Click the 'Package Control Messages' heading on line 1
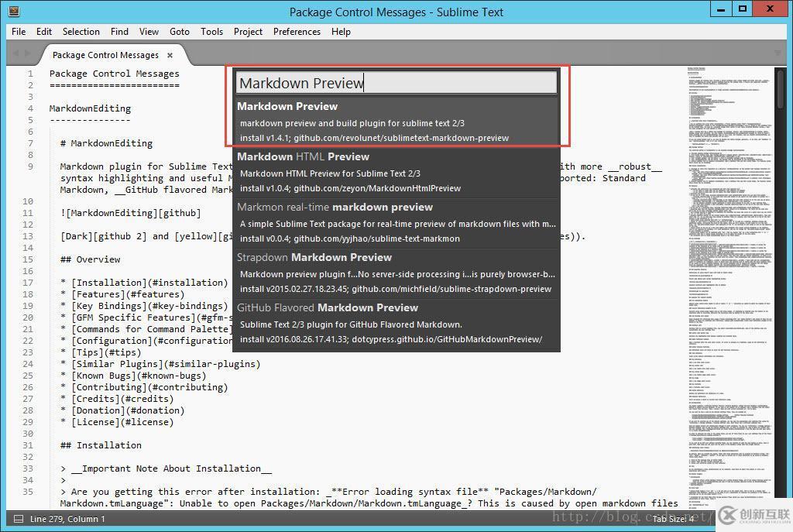 point(115,74)
